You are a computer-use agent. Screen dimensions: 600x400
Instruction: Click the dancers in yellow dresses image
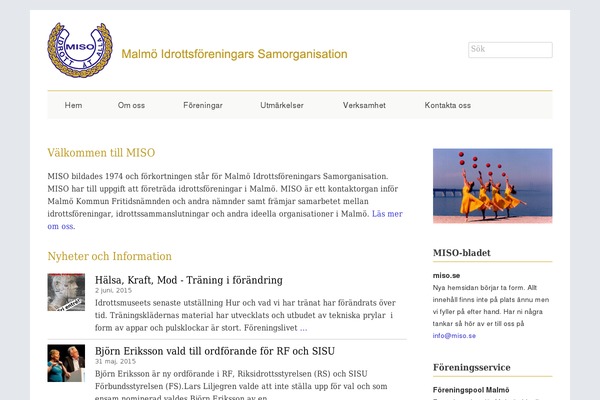point(492,186)
